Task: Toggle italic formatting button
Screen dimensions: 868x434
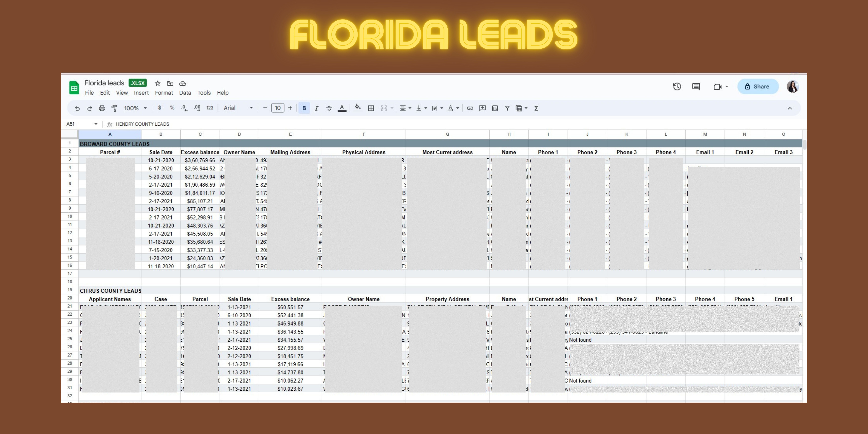Action: 316,108
